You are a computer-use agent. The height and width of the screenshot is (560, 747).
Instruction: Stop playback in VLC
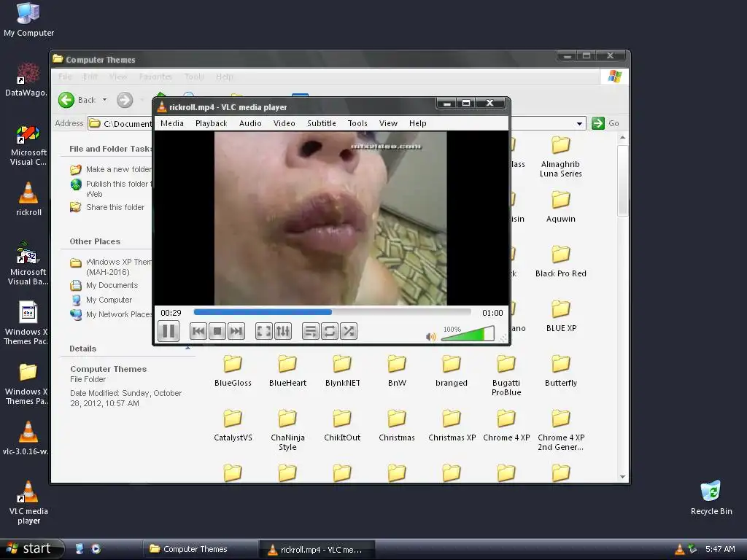(217, 331)
